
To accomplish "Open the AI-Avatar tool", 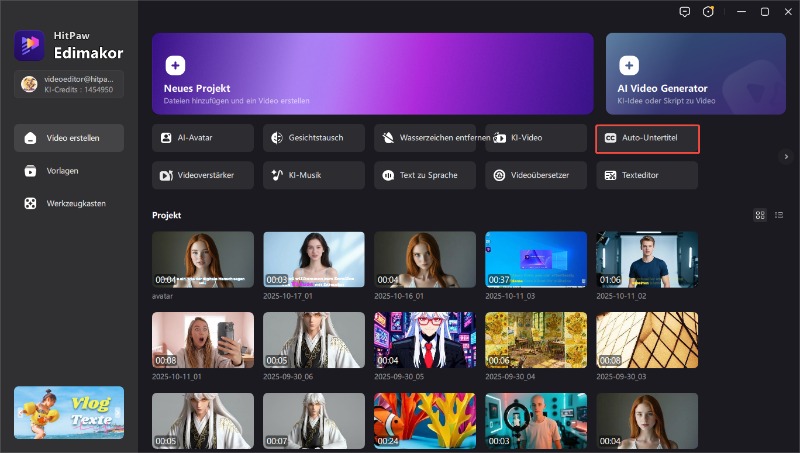I will [203, 138].
